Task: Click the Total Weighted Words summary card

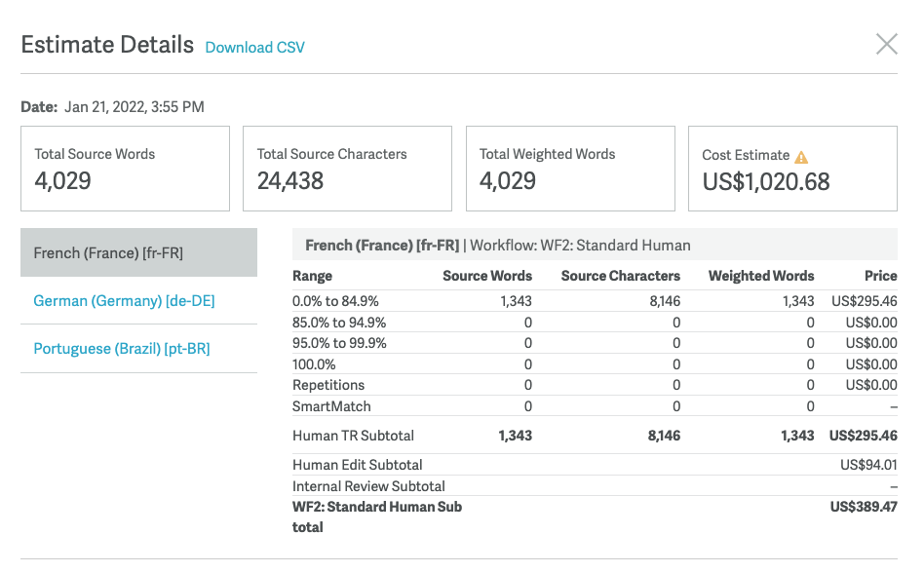Action: tap(570, 168)
